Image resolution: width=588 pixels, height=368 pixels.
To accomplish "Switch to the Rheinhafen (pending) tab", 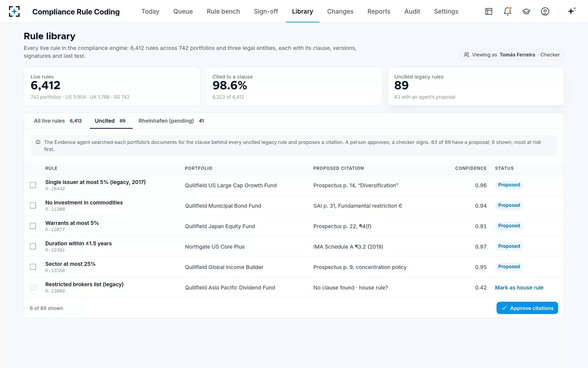I will click(172, 121).
